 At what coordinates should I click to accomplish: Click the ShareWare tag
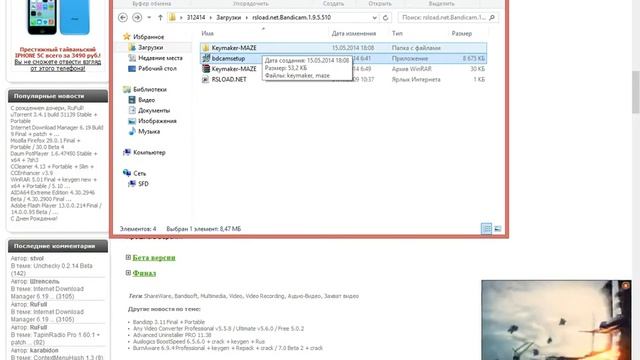tap(158, 296)
